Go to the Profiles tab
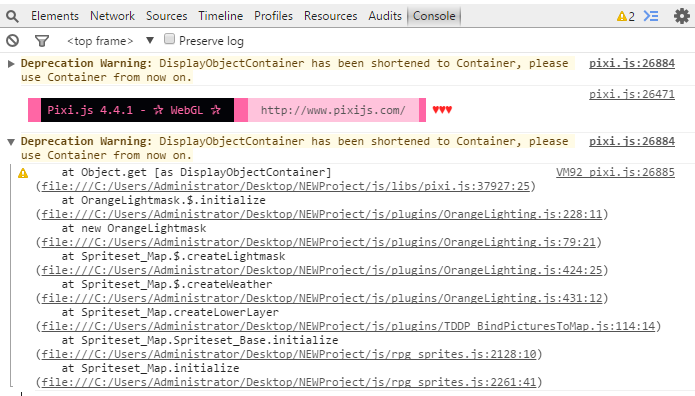Screen dimensions: 695x396 point(273,16)
